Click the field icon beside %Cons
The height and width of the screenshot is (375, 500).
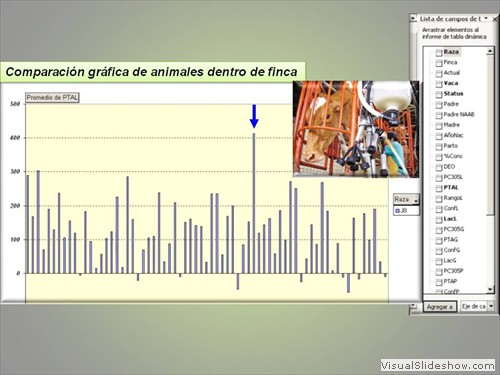(439, 157)
